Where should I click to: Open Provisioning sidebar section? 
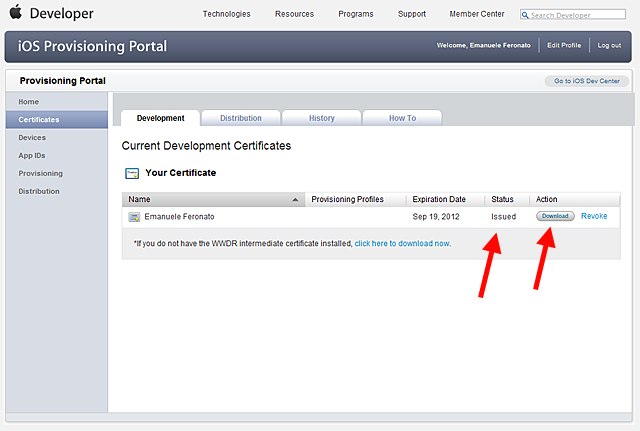40,173
